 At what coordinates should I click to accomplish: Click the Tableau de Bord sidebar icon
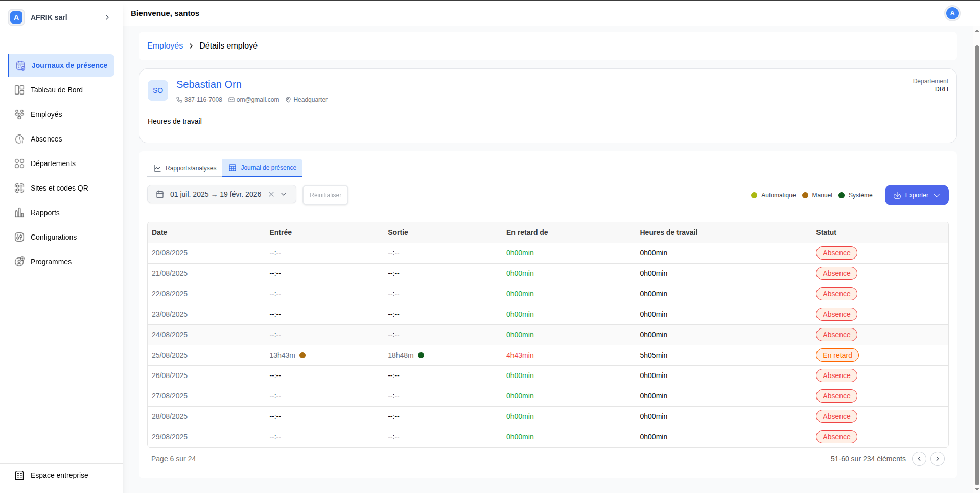coord(19,90)
